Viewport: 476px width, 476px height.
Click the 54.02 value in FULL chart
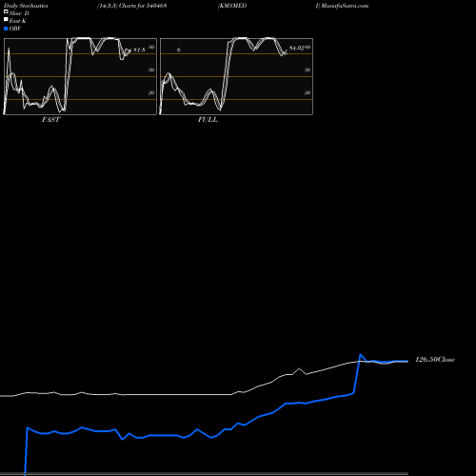(296, 49)
